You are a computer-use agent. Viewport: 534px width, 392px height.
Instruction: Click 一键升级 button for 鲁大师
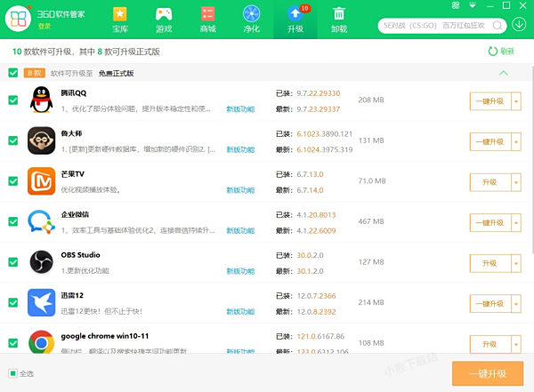(x=490, y=141)
